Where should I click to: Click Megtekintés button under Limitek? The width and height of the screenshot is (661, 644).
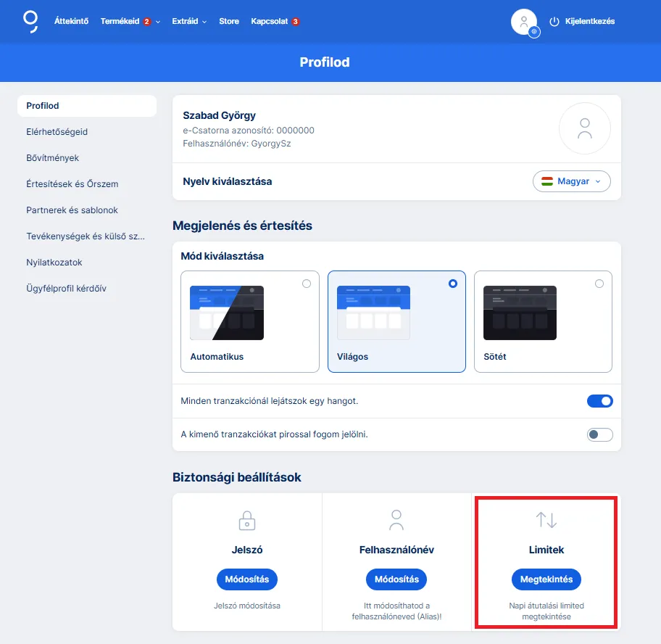[546, 579]
